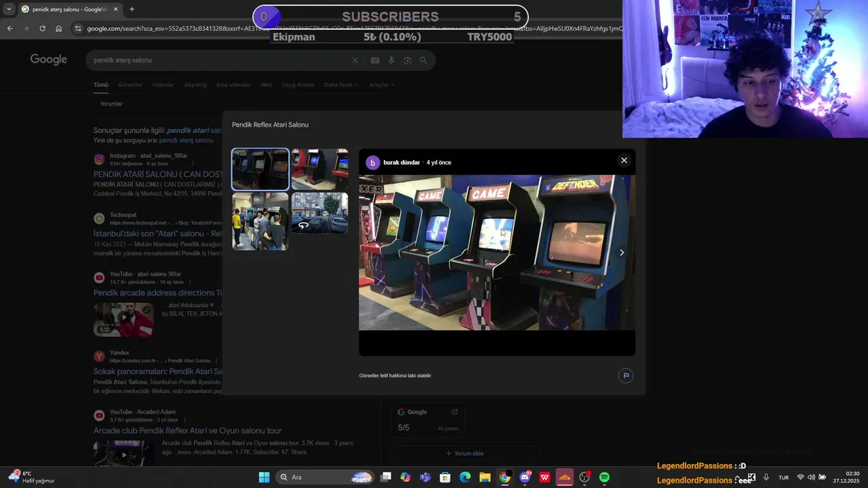Open the Arcade club Pendik Reflex tour result
This screenshot has height=488, width=868.
coord(188,430)
